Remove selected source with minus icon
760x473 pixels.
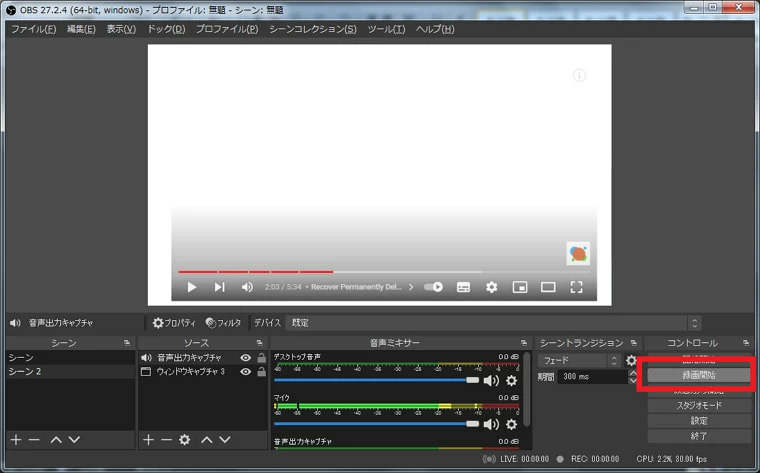166,439
